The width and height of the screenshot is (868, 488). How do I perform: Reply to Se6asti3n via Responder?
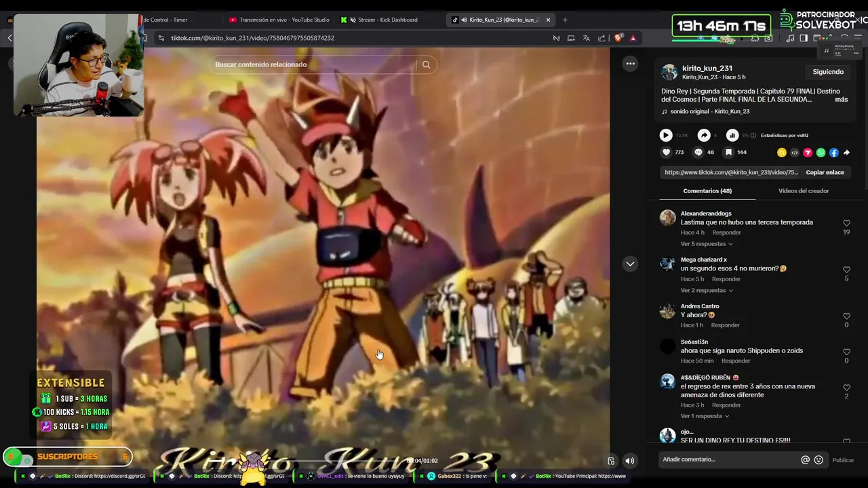coord(736,361)
